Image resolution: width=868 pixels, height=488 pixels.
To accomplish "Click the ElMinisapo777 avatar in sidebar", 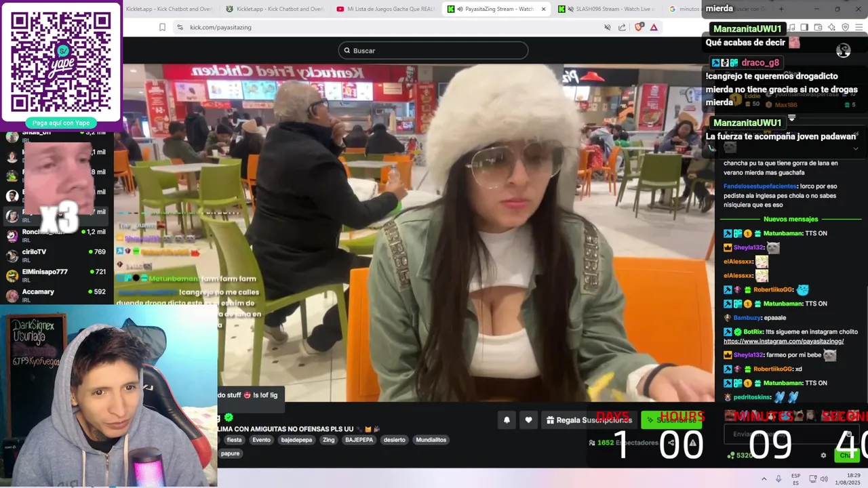I will (12, 276).
